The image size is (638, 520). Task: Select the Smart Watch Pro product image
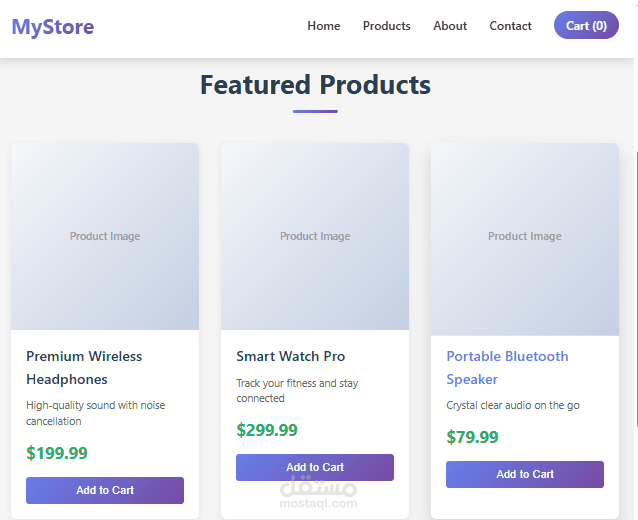[315, 236]
